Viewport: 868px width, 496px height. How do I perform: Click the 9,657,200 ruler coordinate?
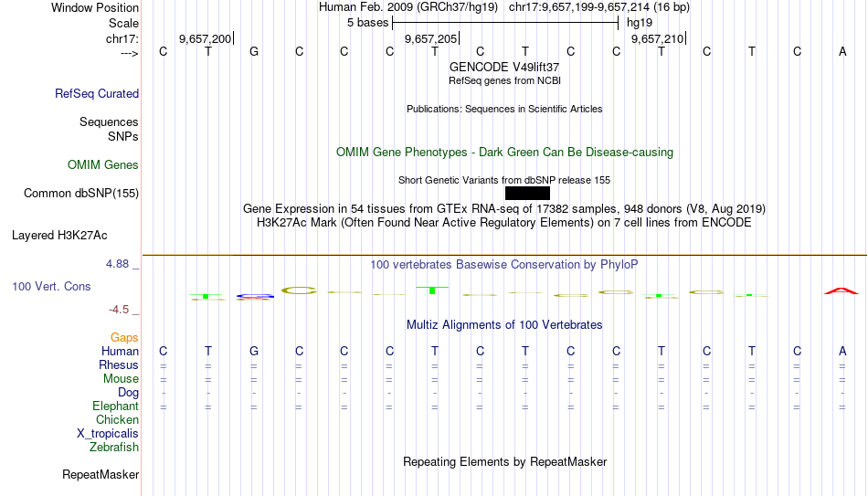pyautogui.click(x=205, y=38)
